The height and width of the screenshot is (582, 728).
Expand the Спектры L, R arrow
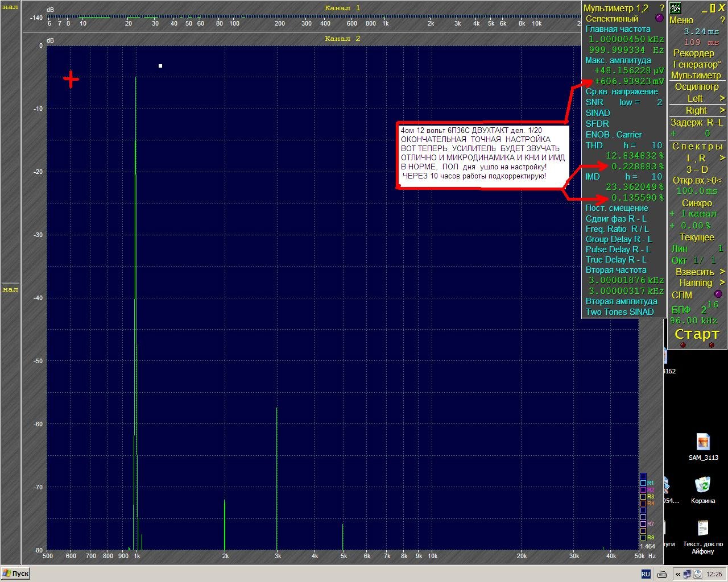(x=722, y=157)
